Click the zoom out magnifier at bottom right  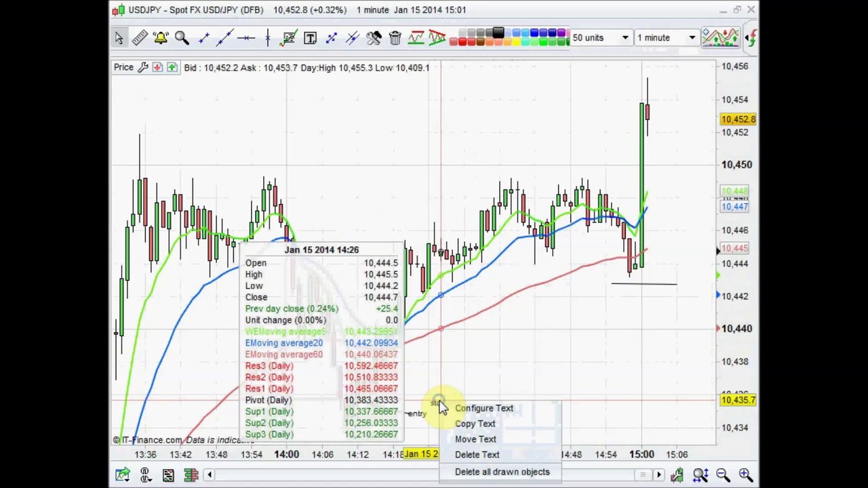point(723,475)
